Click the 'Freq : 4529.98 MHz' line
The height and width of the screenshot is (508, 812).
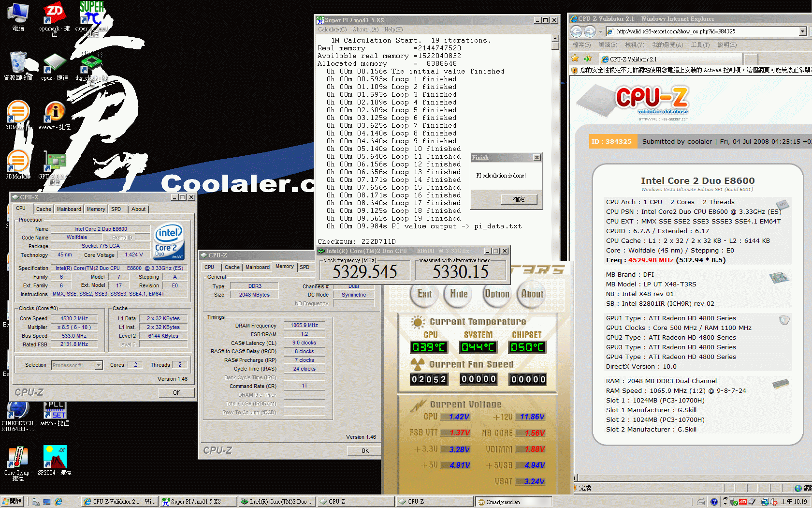(666, 260)
